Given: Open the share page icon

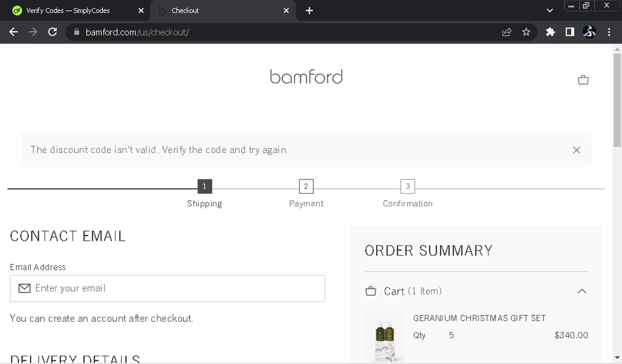Looking at the screenshot, I should (507, 32).
